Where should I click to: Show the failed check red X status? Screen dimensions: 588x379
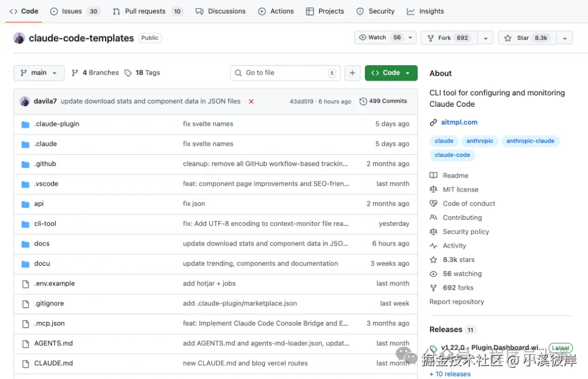[x=251, y=101]
